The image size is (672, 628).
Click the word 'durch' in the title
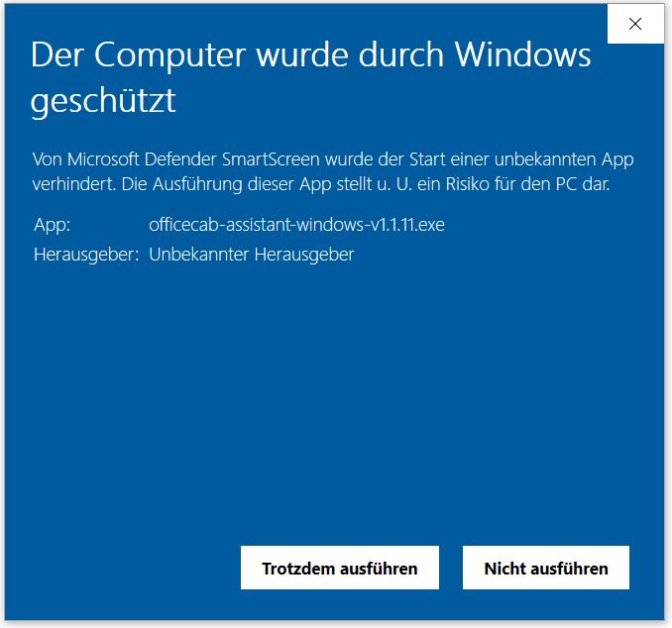click(401, 55)
